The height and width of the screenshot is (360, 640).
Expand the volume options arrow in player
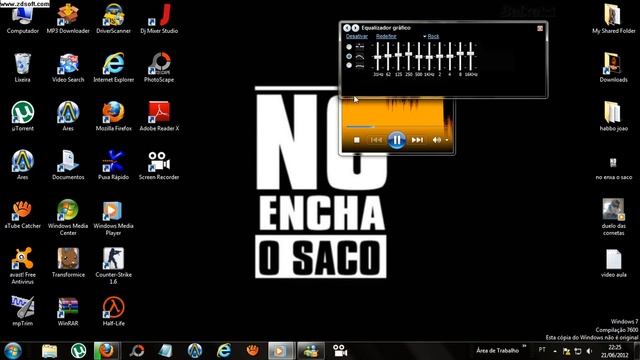click(x=447, y=140)
